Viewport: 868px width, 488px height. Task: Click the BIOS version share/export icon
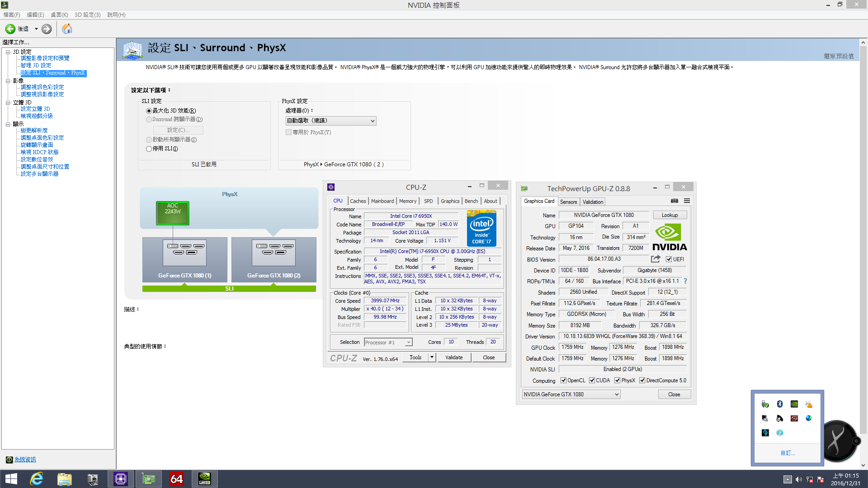(x=656, y=259)
